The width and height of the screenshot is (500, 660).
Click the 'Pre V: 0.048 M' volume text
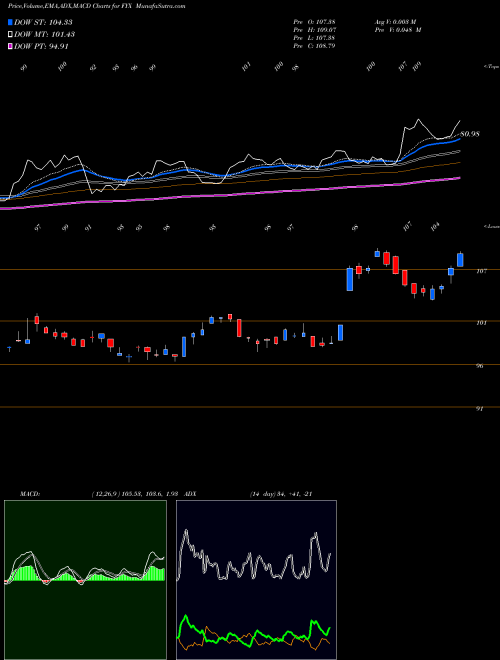tap(398, 30)
